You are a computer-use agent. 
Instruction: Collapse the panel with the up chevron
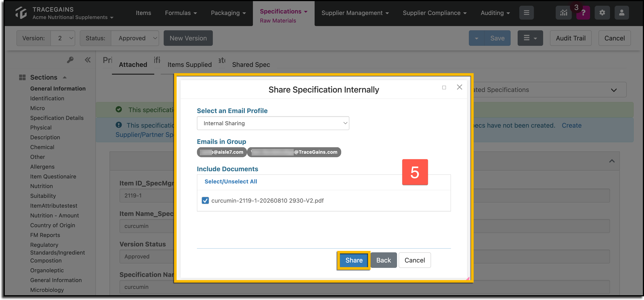tap(611, 161)
